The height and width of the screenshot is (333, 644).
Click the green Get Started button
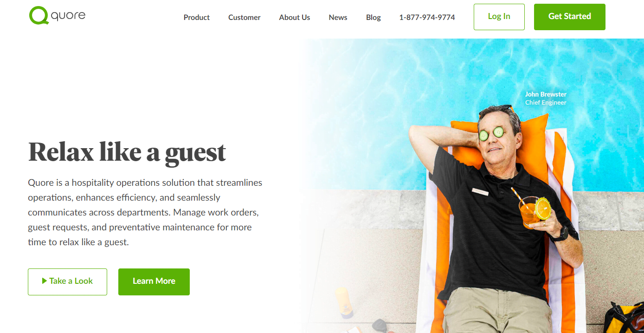[x=570, y=17]
